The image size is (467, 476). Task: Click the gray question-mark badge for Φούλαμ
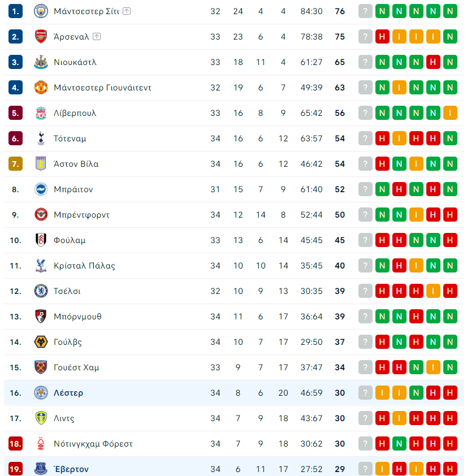366,240
